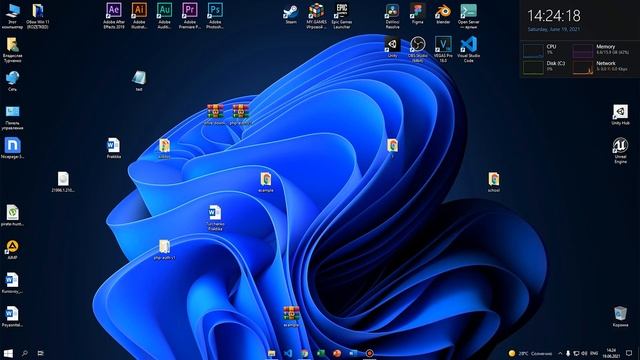Open taskbar search
The height and width of the screenshot is (360, 640).
(25, 353)
